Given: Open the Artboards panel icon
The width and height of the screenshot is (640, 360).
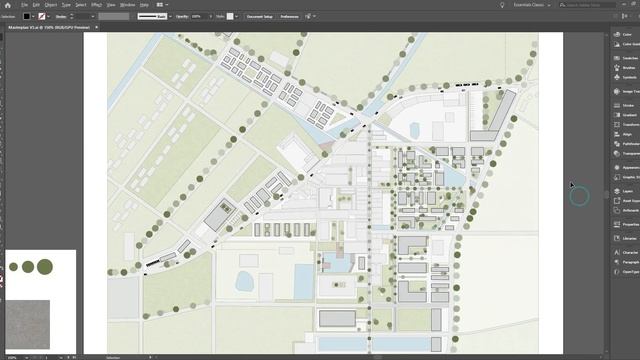Looking at the screenshot, I should [617, 210].
